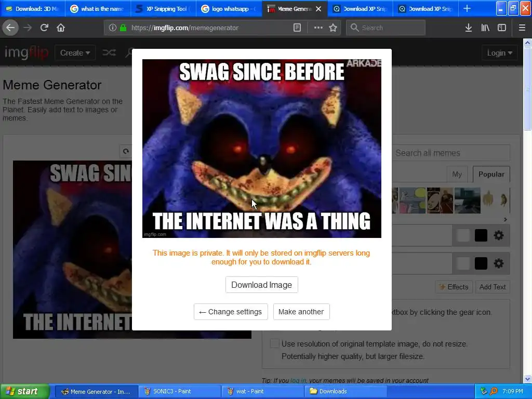Click the page scrollbar up arrow

click(527, 43)
